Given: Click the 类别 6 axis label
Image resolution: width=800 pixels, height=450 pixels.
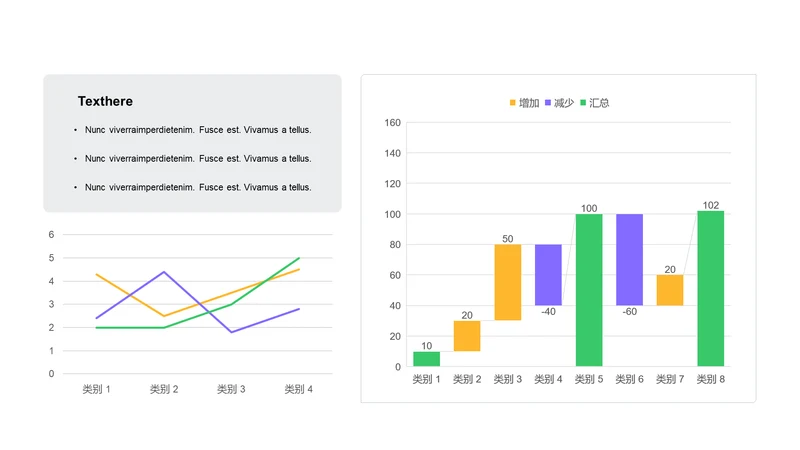Looking at the screenshot, I should 630,379.
